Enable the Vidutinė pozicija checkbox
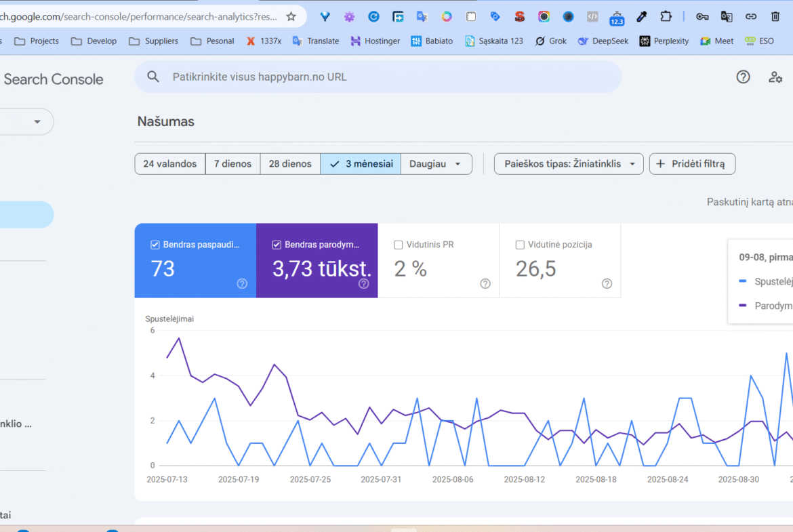This screenshot has height=532, width=793. 520,245
